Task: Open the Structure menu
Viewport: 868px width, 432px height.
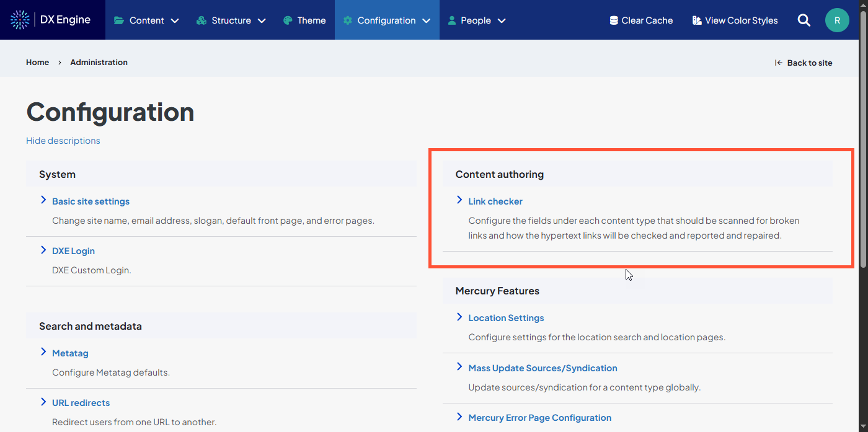Action: 231,20
